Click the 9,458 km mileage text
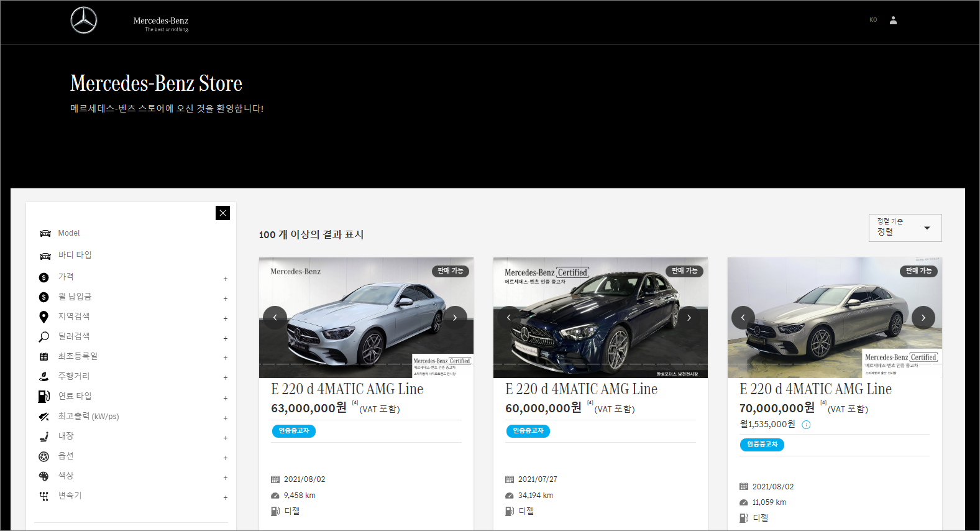 300,496
